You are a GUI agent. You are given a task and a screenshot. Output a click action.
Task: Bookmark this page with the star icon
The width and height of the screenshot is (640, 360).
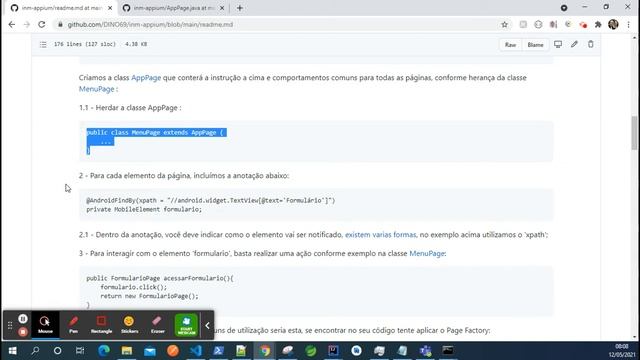pyautogui.click(x=504, y=24)
